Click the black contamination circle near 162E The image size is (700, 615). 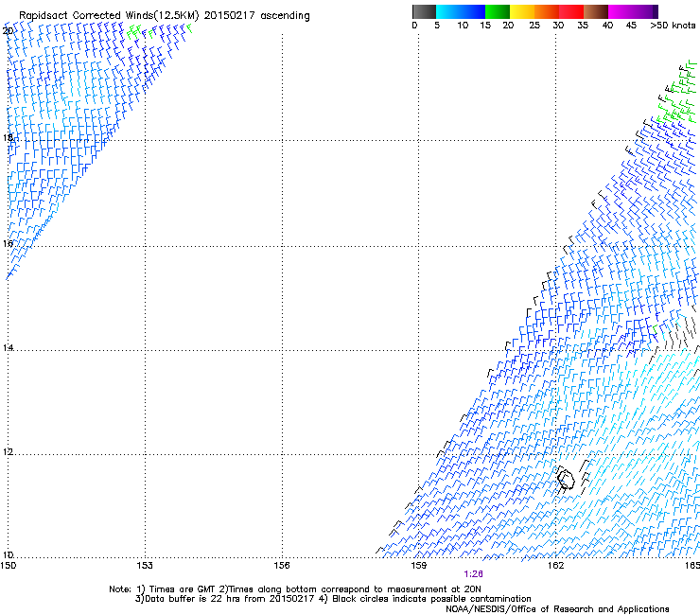pyautogui.click(x=566, y=479)
